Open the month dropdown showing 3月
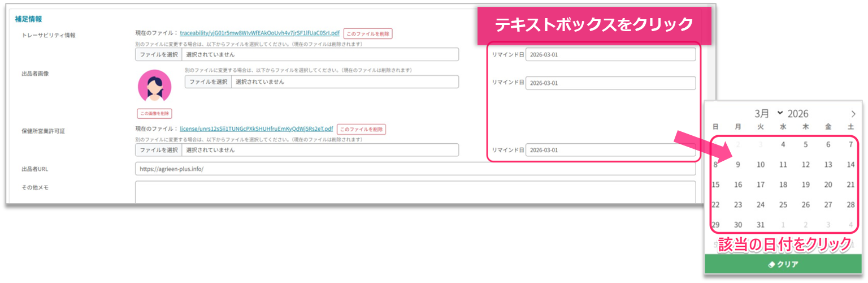The width and height of the screenshot is (868, 283). tap(769, 113)
